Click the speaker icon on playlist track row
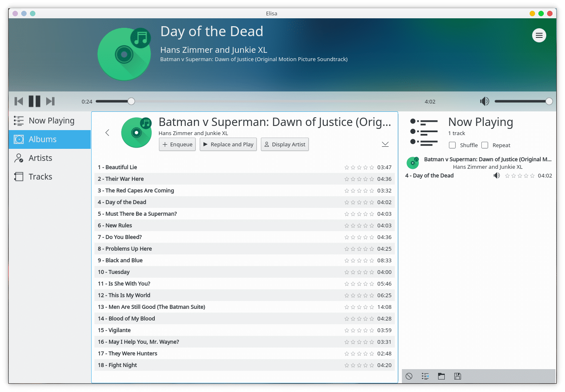Viewport: 565px width, 392px height. click(x=497, y=175)
